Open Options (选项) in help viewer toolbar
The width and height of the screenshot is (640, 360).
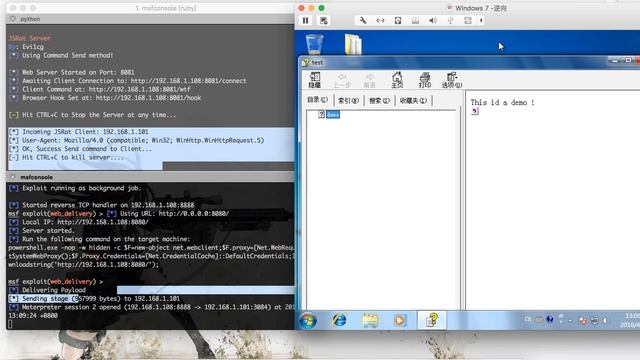tap(451, 80)
